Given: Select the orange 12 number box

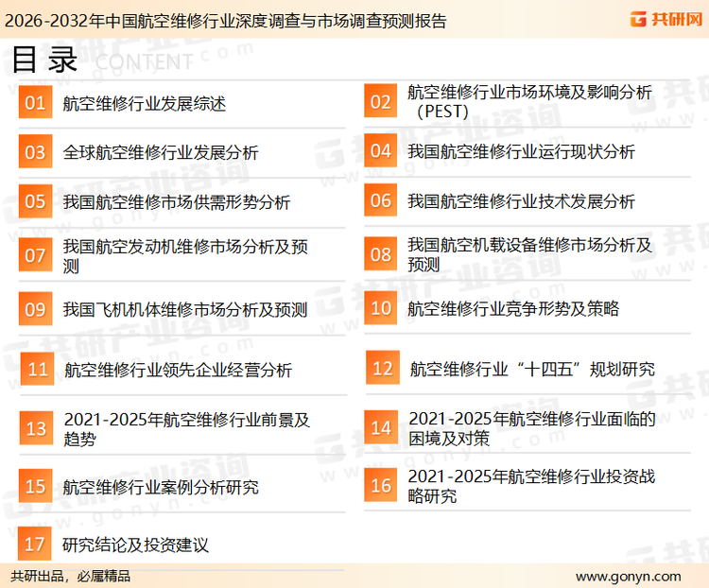Looking at the screenshot, I should point(383,368).
